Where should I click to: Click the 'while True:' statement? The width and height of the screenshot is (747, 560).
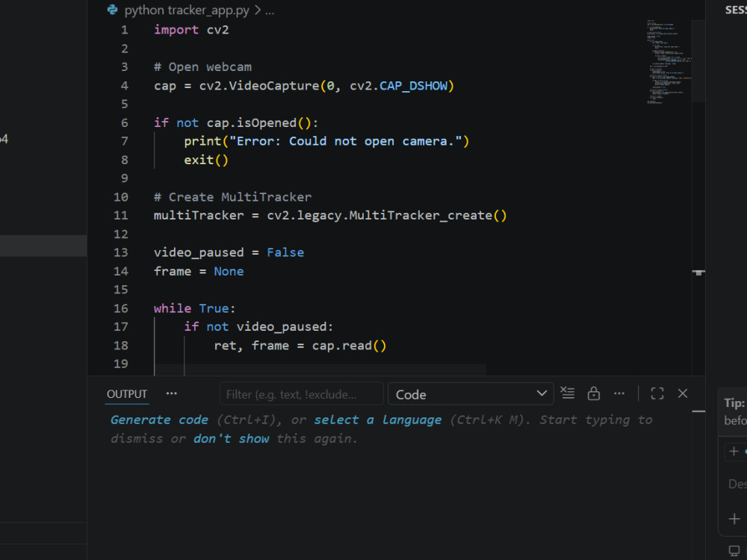(x=194, y=308)
